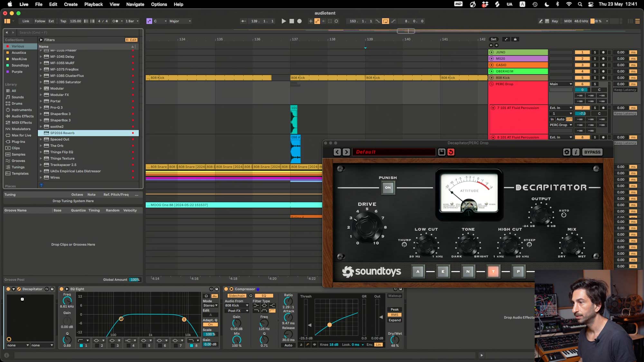Viewport: 644px width, 362px height.
Task: Toggle Compressor Sidechain button
Action: click(237, 296)
